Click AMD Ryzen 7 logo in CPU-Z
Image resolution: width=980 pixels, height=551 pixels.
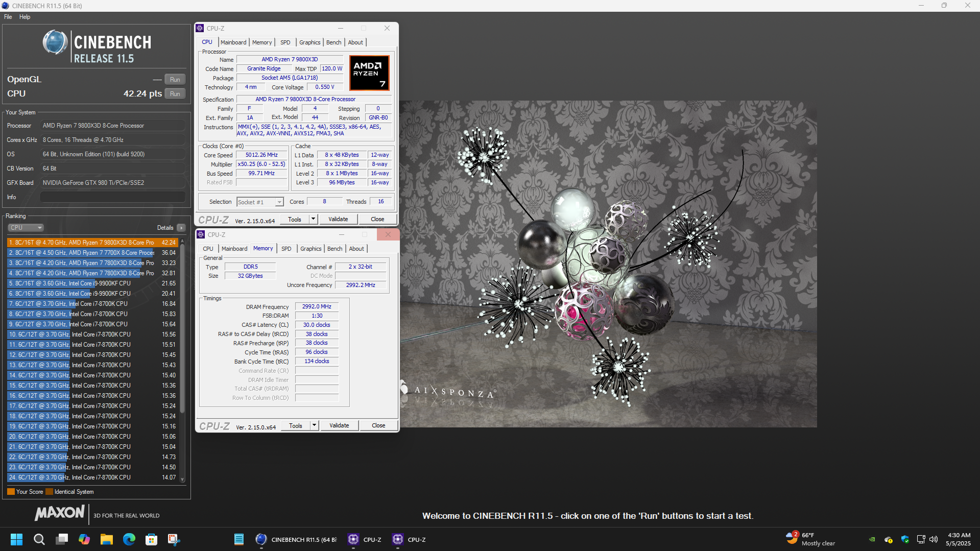point(369,73)
